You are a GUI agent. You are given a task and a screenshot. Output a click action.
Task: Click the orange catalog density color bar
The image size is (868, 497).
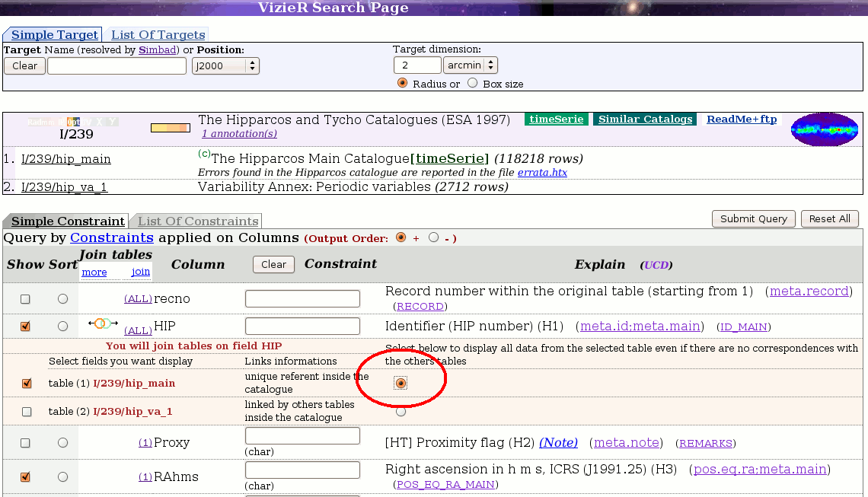170,128
